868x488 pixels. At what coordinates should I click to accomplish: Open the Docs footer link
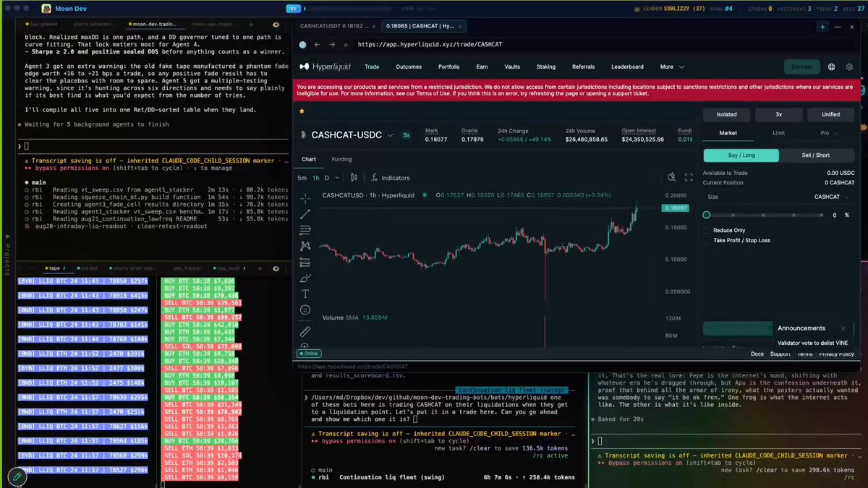click(757, 354)
